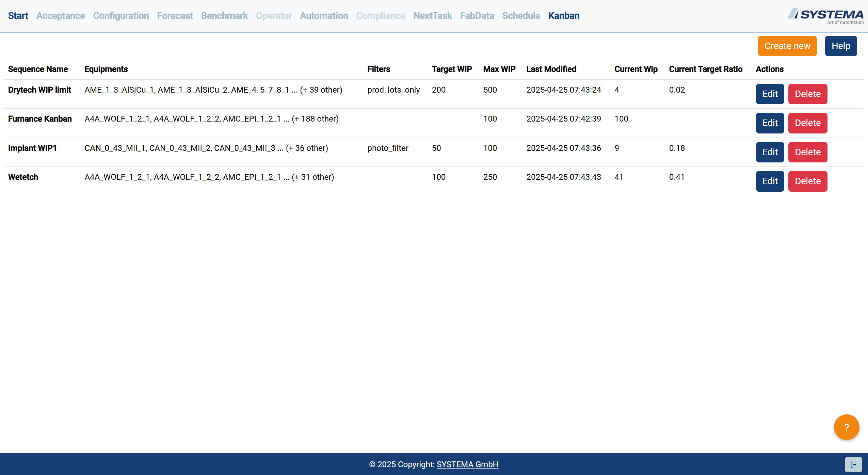Click the photo_filter filter cell
Screen dimensions: 868x475
(388, 148)
